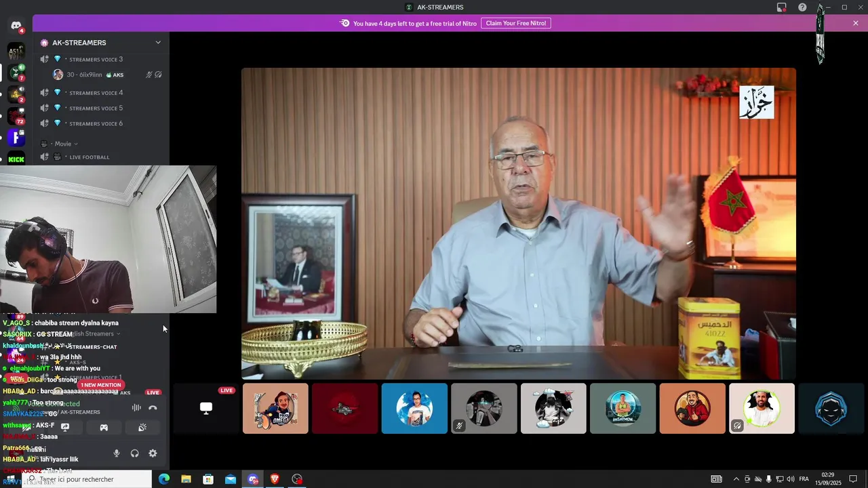Open the KICK server icon
This screenshot has height=488, width=868.
(16, 159)
